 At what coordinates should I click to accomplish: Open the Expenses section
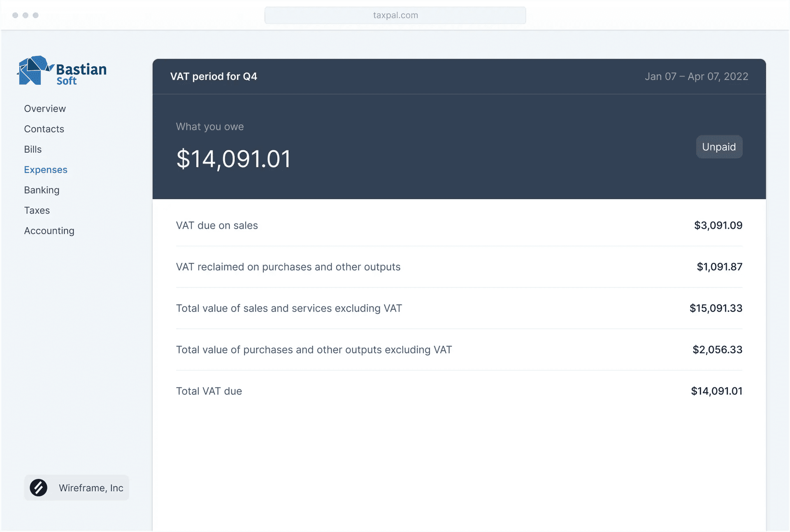(x=46, y=170)
